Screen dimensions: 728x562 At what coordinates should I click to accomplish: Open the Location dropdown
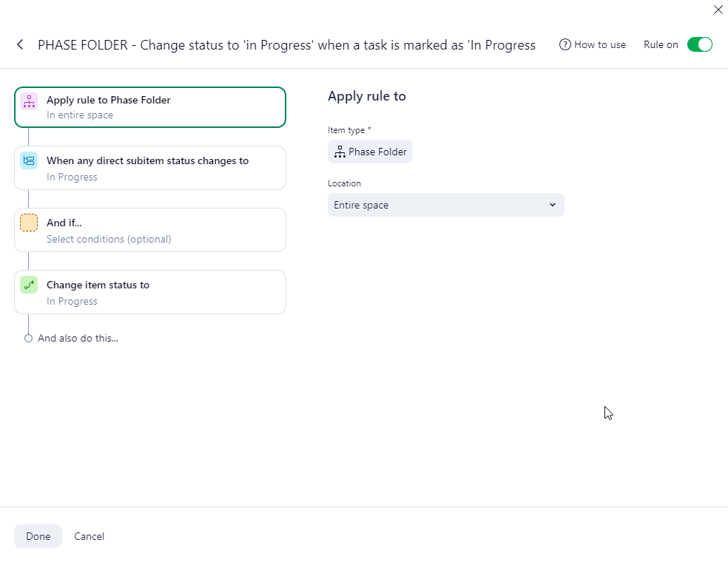coord(445,205)
